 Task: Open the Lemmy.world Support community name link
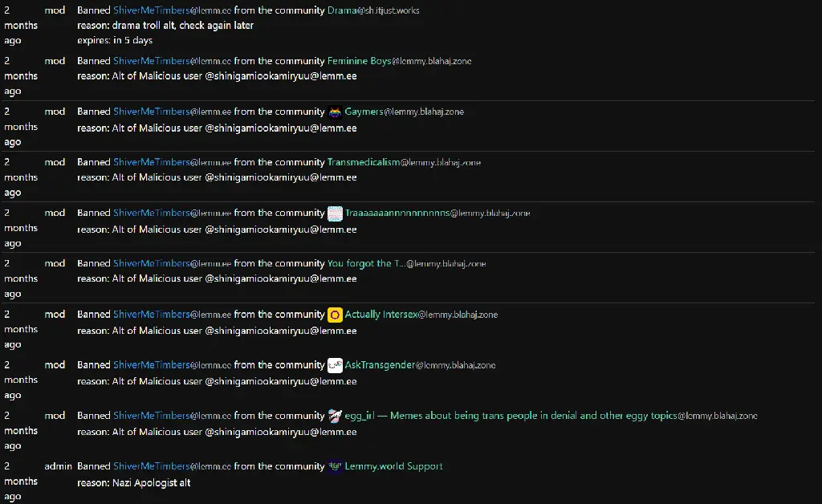393,466
